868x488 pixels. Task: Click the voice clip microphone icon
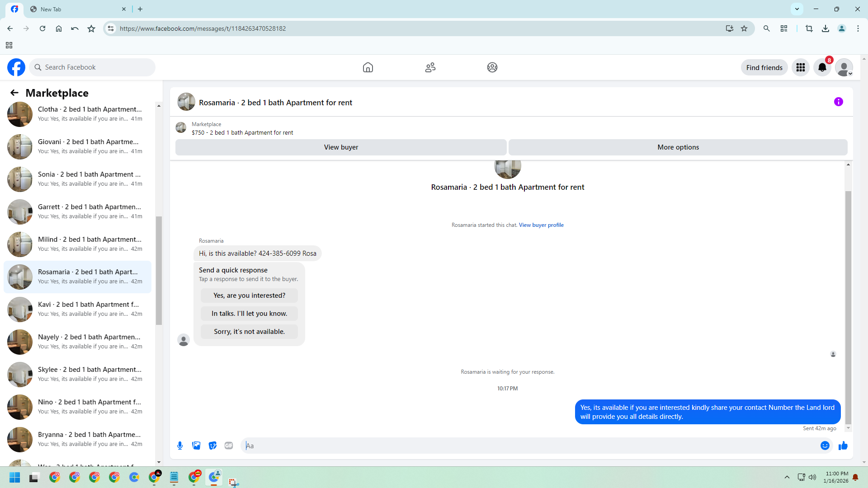180,446
